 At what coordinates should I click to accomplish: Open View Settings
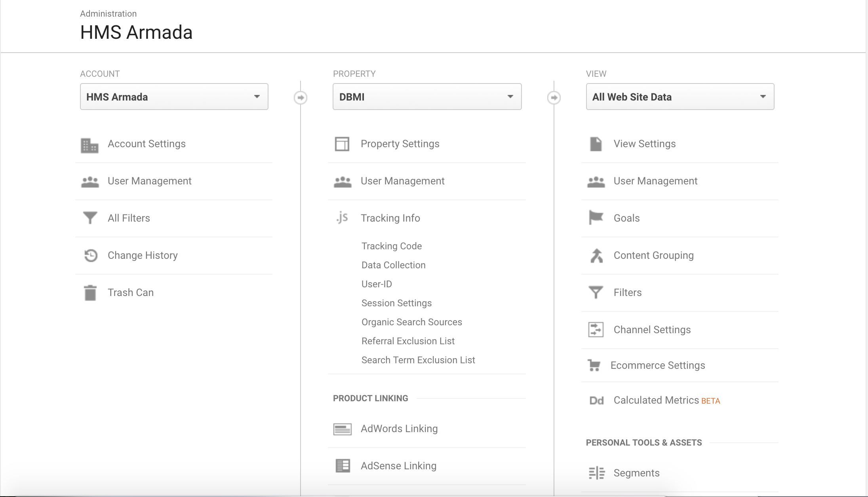[x=645, y=144]
